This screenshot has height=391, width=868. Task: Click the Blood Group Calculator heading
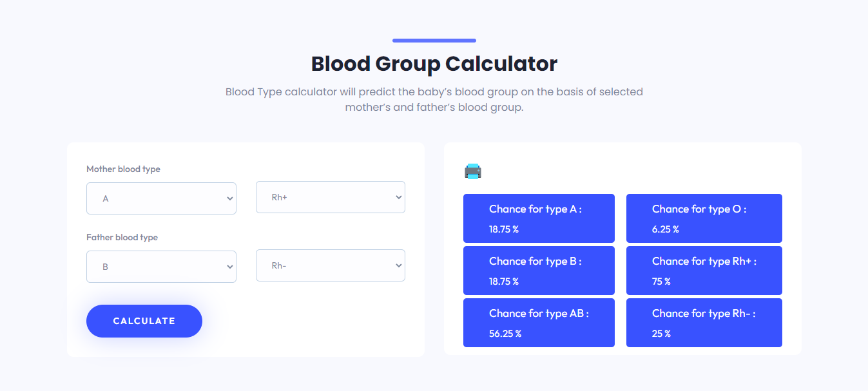[x=434, y=64]
